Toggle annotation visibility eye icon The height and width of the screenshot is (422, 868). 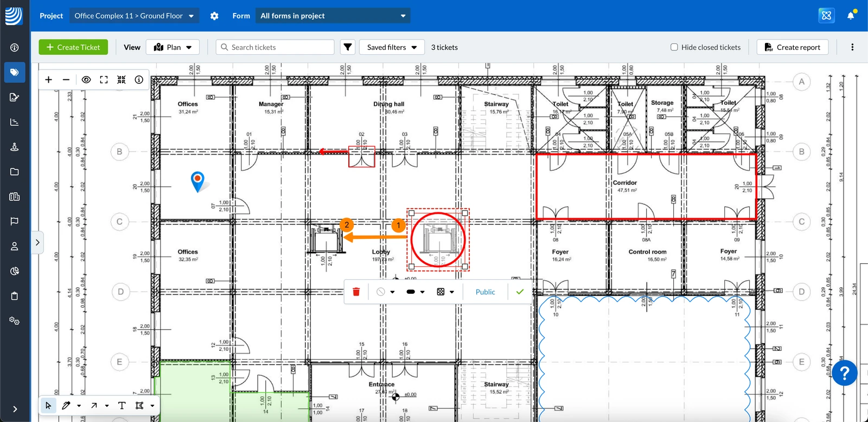[x=86, y=80]
